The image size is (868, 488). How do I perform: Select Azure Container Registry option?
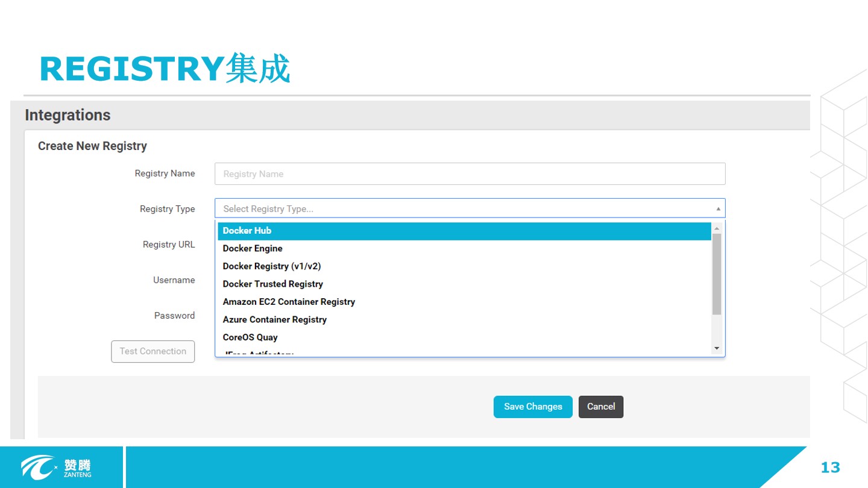(464, 319)
